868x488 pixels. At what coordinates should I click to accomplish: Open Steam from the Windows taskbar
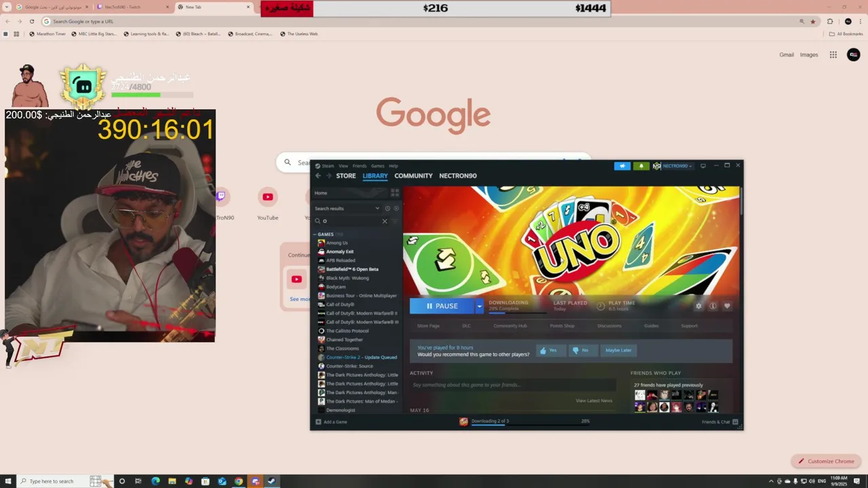coord(271,481)
